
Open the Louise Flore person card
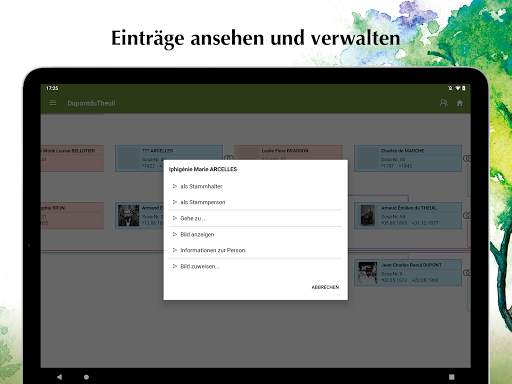click(288, 152)
